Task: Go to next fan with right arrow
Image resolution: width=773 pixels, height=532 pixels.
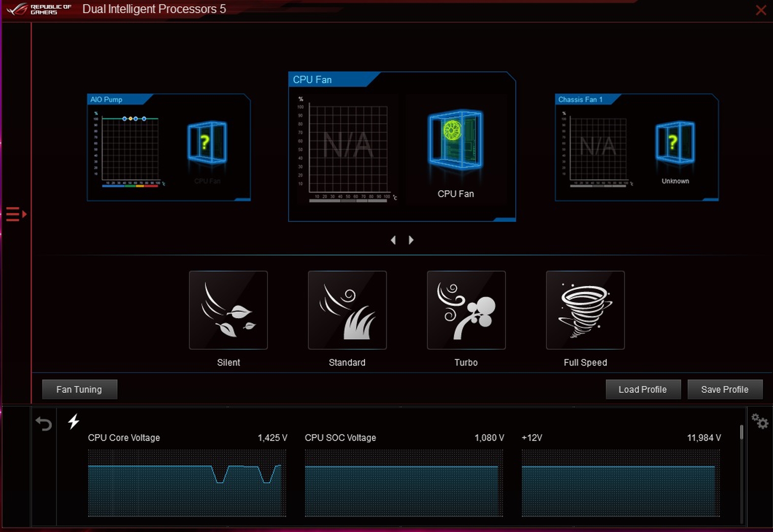Action: pyautogui.click(x=411, y=240)
